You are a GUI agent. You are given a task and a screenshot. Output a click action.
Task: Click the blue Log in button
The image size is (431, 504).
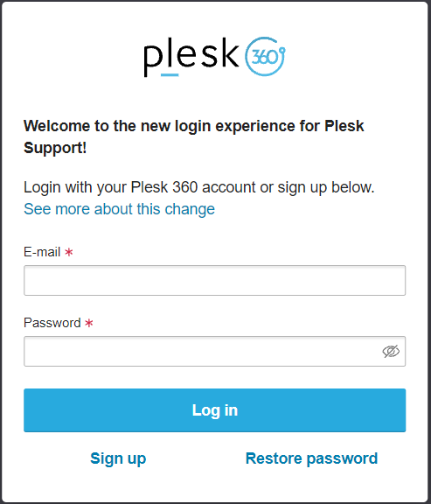click(214, 410)
